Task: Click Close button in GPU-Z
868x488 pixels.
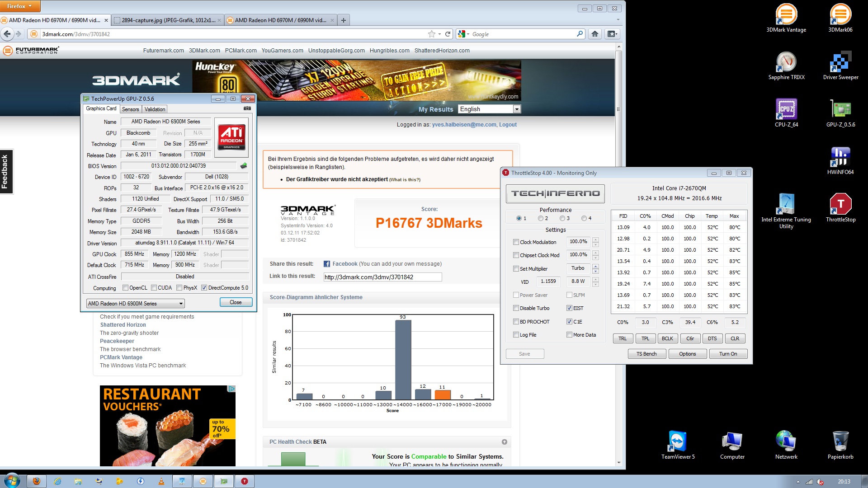Action: coord(236,302)
